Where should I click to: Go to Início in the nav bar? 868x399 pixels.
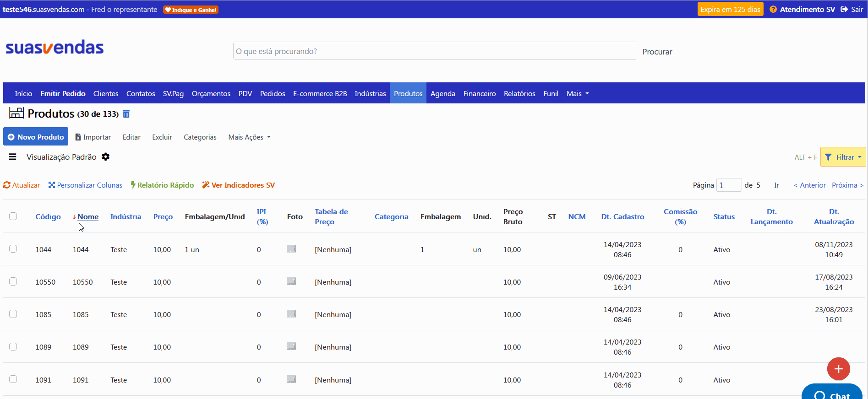tap(23, 93)
